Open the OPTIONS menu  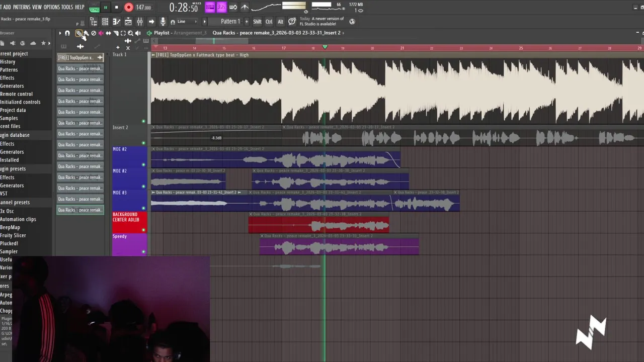coord(51,7)
